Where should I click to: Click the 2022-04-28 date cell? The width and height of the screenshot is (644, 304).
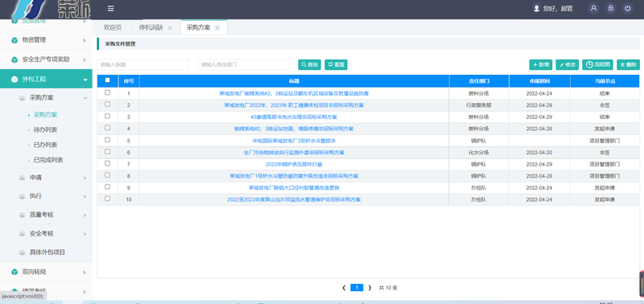(x=539, y=176)
